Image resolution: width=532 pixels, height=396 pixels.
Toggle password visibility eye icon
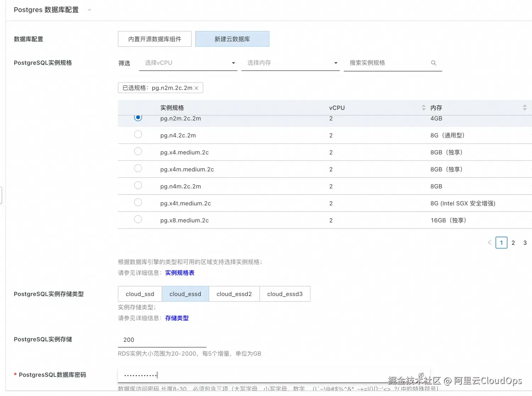pyautogui.click(x=421, y=375)
